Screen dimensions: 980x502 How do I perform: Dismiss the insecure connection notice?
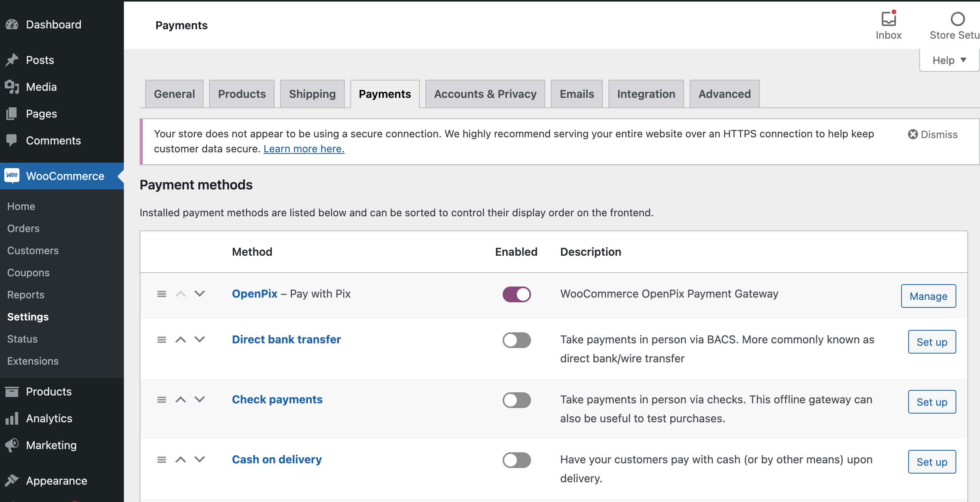[932, 134]
